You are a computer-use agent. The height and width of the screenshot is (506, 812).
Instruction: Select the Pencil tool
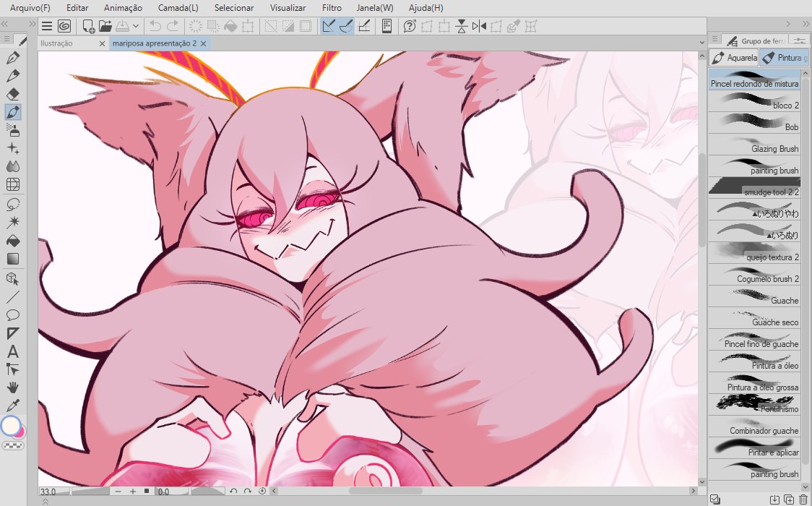coord(13,76)
